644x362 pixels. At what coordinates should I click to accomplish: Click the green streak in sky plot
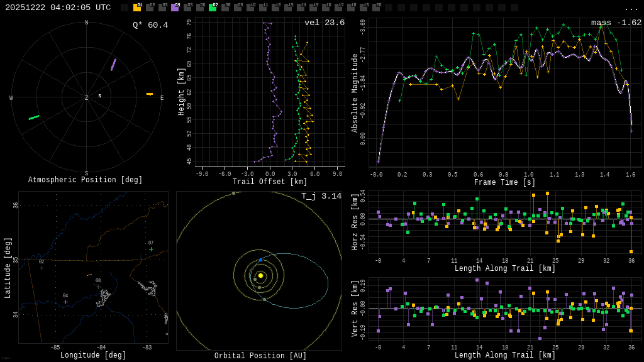pos(34,118)
